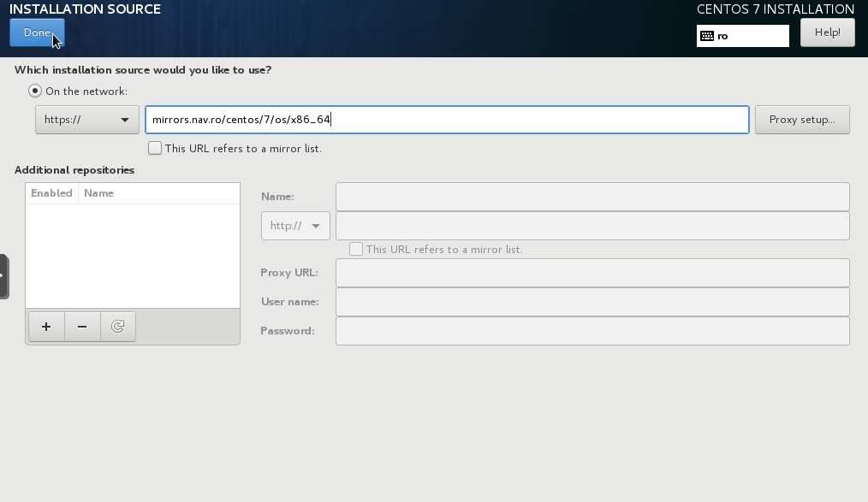Click the Done button
The width and height of the screenshot is (868, 502).
pyautogui.click(x=37, y=32)
